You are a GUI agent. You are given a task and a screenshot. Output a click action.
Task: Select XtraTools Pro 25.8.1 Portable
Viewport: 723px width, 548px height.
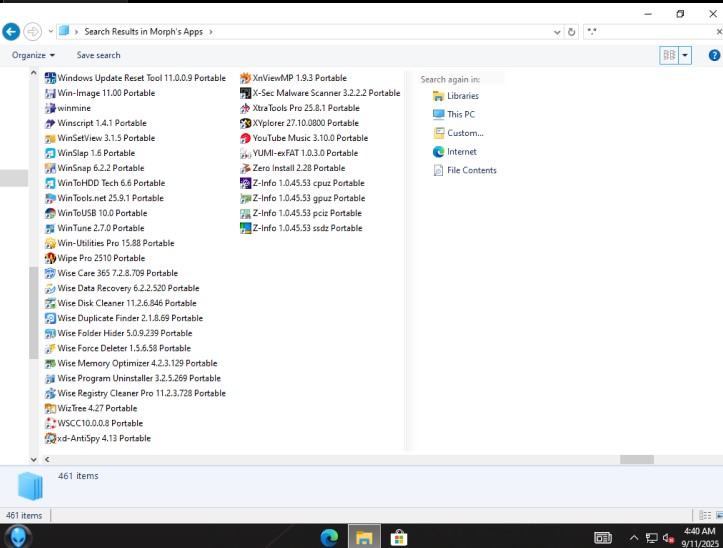click(300, 108)
